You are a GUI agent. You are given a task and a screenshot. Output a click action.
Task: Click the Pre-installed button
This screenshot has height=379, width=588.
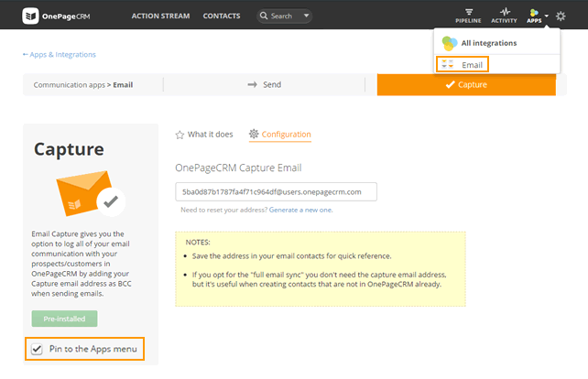pos(64,319)
